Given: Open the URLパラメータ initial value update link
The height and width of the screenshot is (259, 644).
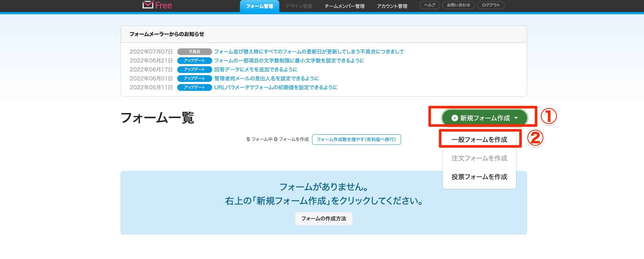Looking at the screenshot, I should coord(275,87).
